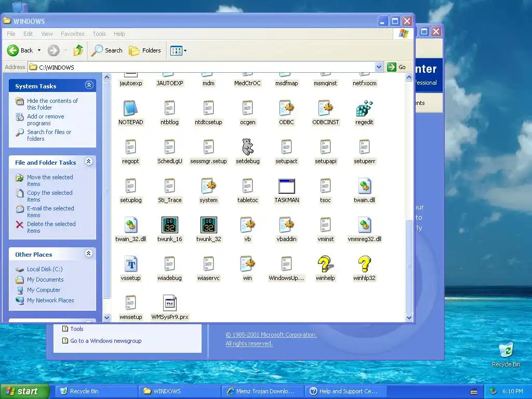Select the vbaddin settings file icon
This screenshot has width=532, height=399.
pos(287,225)
